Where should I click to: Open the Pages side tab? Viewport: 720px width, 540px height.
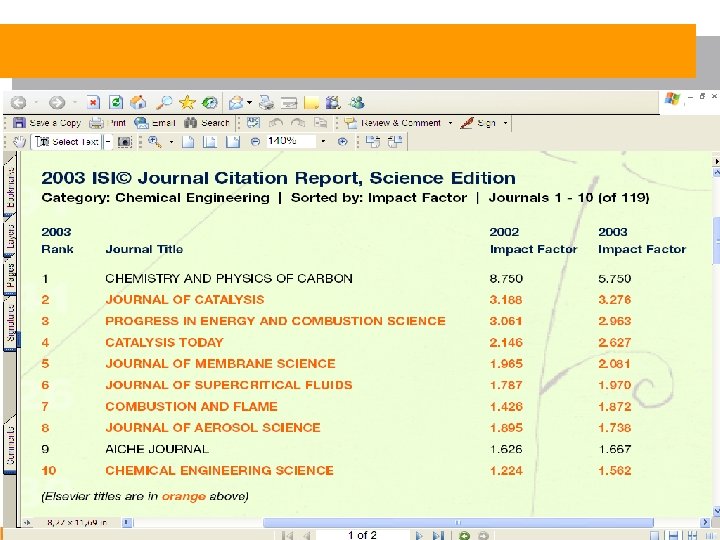pyautogui.click(x=10, y=276)
